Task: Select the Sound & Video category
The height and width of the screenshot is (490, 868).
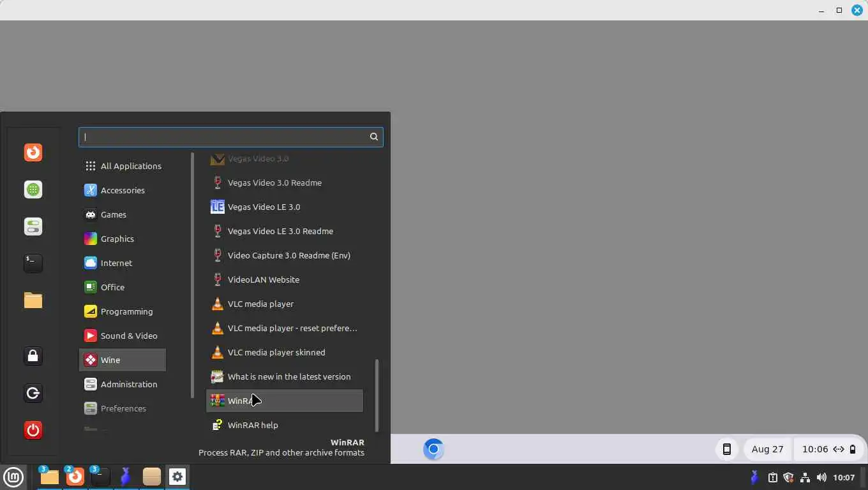Action: pos(123,336)
